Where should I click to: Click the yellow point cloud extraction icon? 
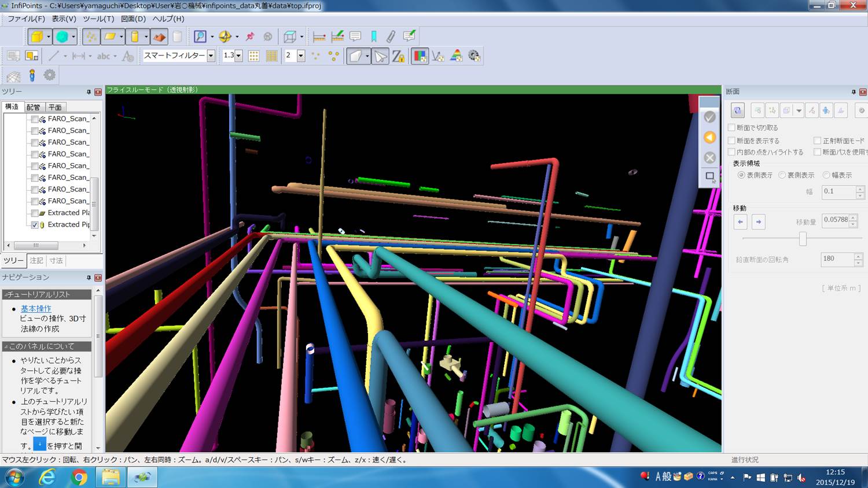point(91,37)
